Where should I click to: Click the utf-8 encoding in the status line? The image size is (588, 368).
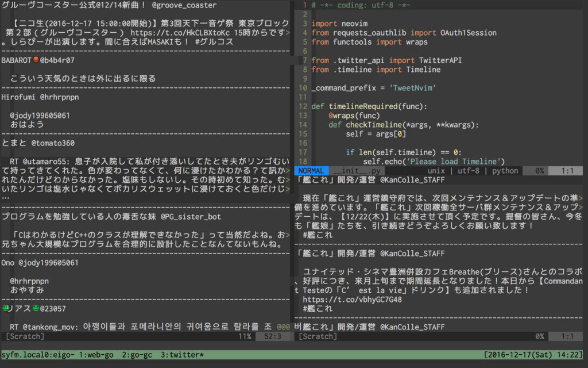pyautogui.click(x=469, y=171)
